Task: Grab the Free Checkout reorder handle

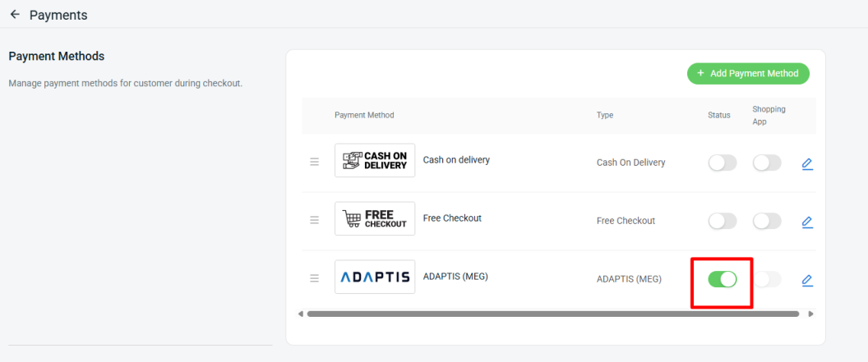Action: pyautogui.click(x=315, y=220)
